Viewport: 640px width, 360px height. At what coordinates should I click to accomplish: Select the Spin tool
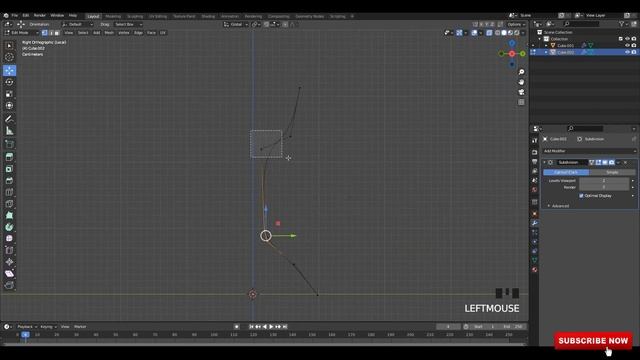tap(9, 227)
